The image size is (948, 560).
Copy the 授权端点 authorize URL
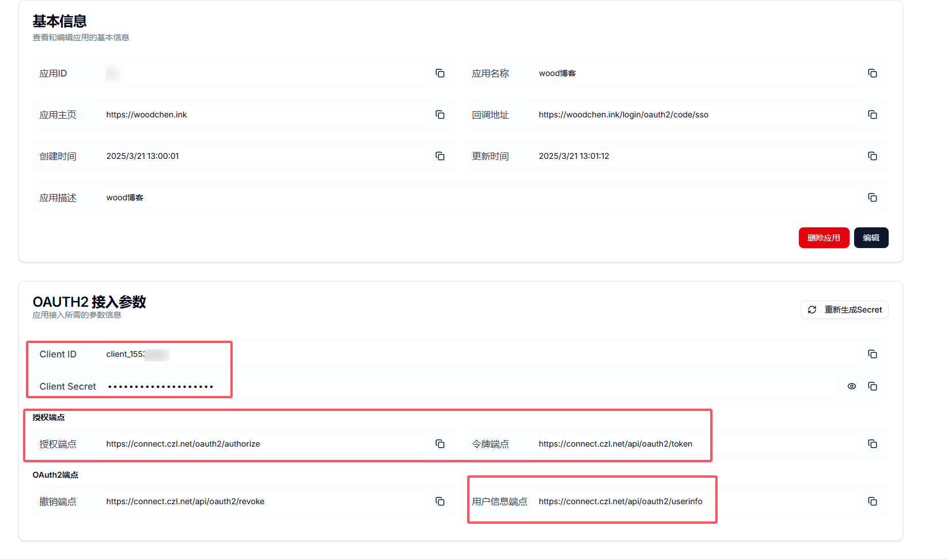[x=440, y=444]
